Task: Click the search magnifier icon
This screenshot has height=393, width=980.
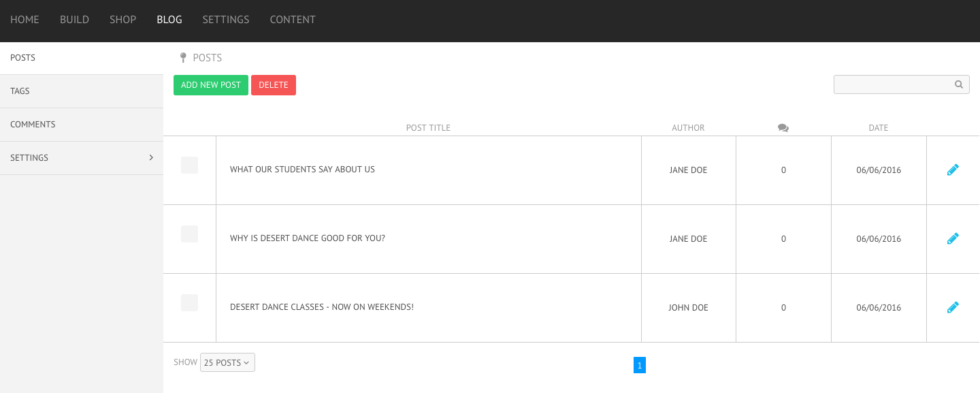Action: pos(959,84)
